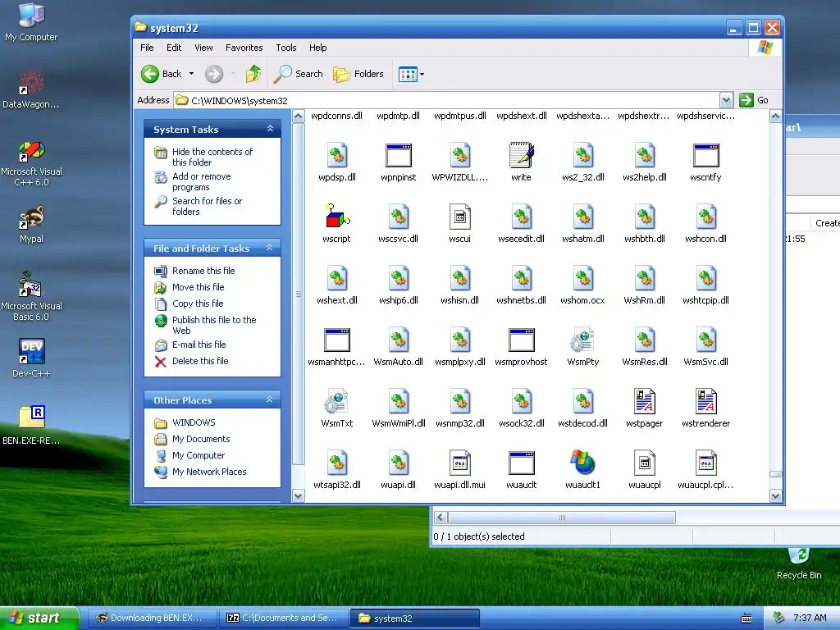Collapse the File and Folder Tasks panel

pos(270,248)
